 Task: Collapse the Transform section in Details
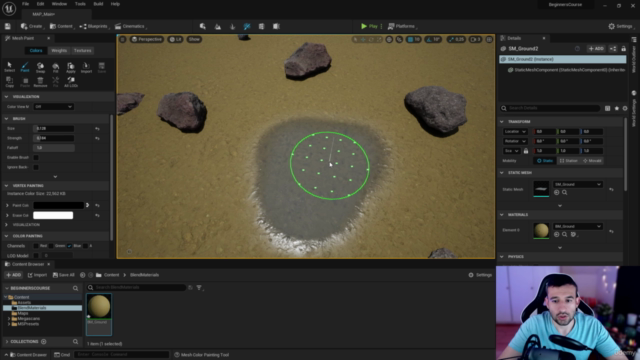point(502,122)
